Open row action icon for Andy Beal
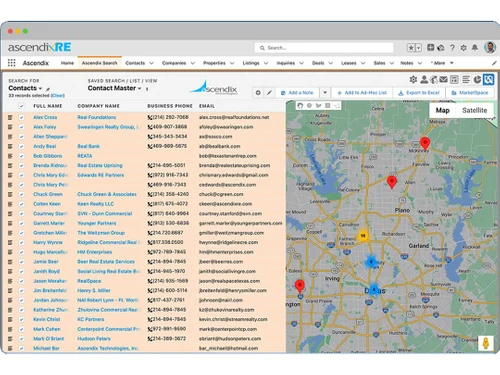The width and height of the screenshot is (500, 375). pos(10,146)
